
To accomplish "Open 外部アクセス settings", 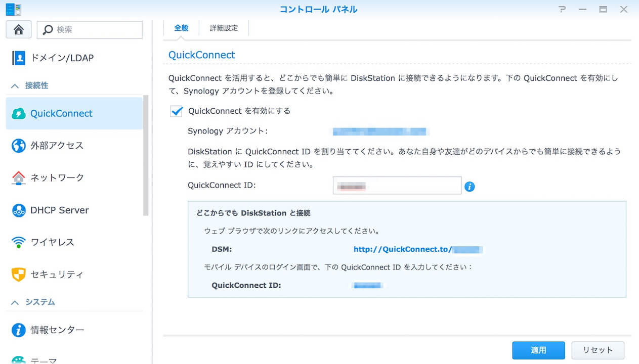I will tap(74, 146).
